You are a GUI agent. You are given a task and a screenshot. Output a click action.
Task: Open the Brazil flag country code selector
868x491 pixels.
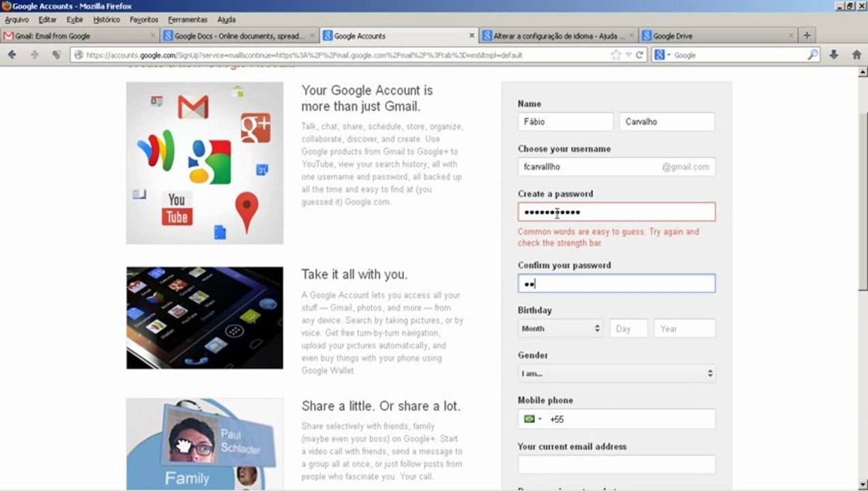pos(532,419)
